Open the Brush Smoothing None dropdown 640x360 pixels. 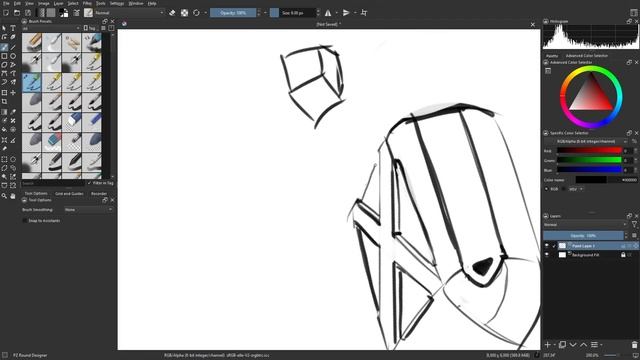coord(89,209)
